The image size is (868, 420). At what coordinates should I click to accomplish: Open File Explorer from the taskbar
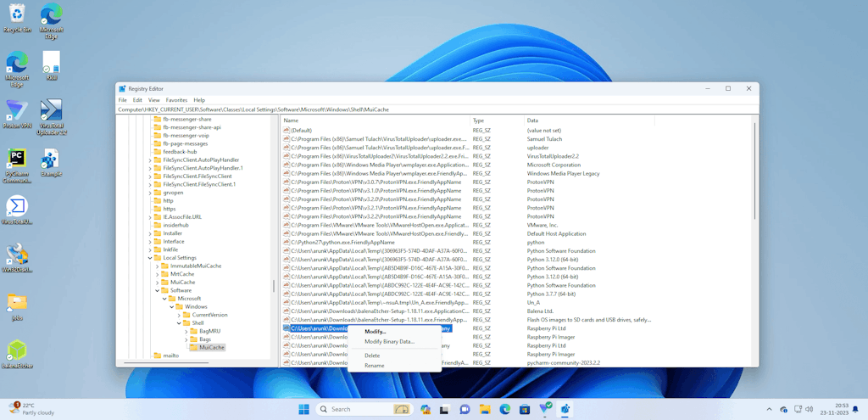click(x=485, y=409)
